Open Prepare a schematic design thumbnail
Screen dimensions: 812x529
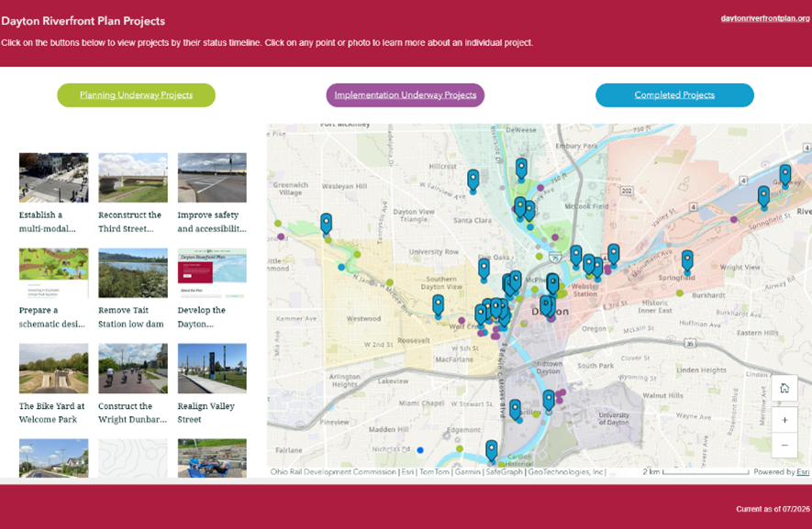click(54, 273)
